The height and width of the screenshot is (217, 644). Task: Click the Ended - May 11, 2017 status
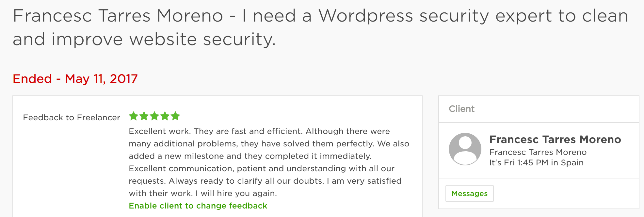(75, 79)
